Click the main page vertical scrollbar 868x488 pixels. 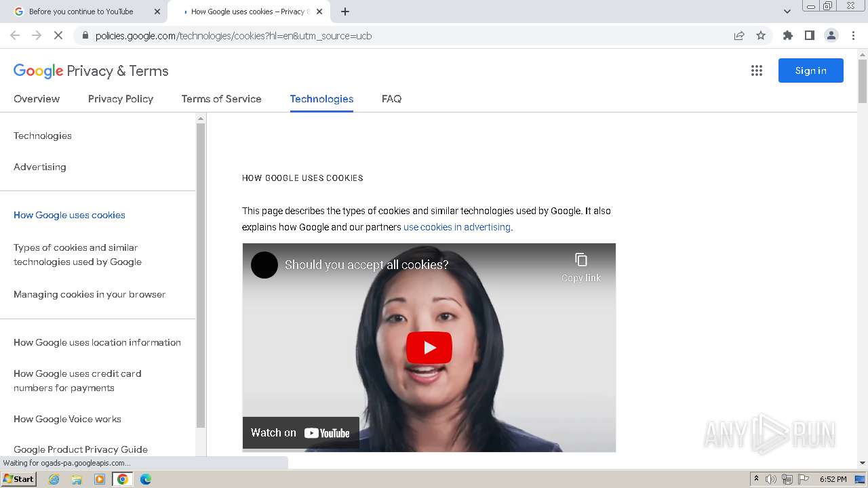pyautogui.click(x=863, y=81)
